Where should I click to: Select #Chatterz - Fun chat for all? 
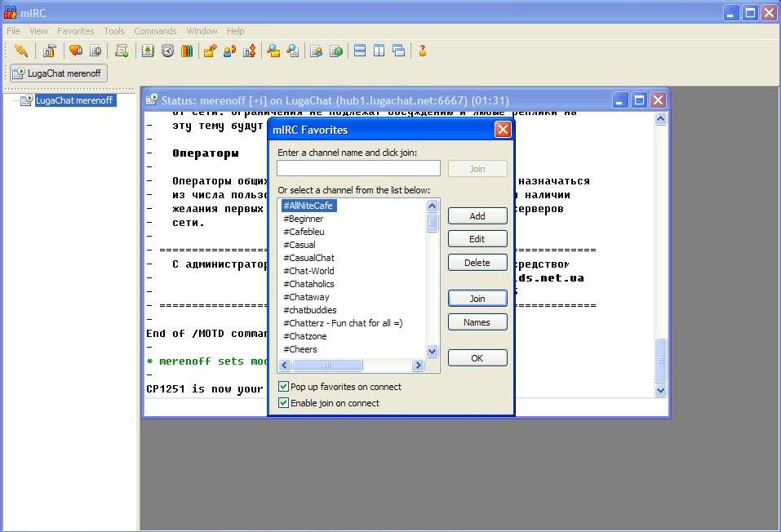[x=344, y=323]
